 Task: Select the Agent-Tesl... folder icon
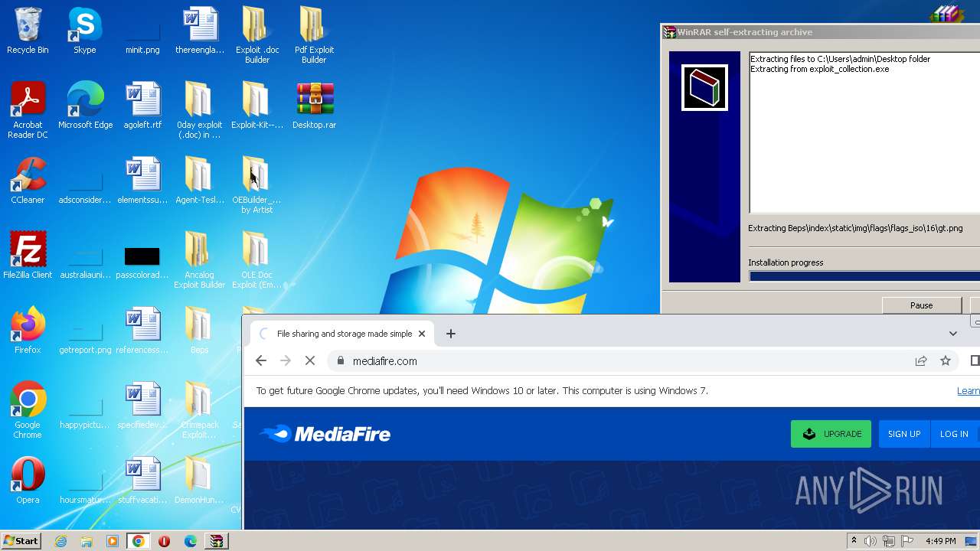coord(199,181)
